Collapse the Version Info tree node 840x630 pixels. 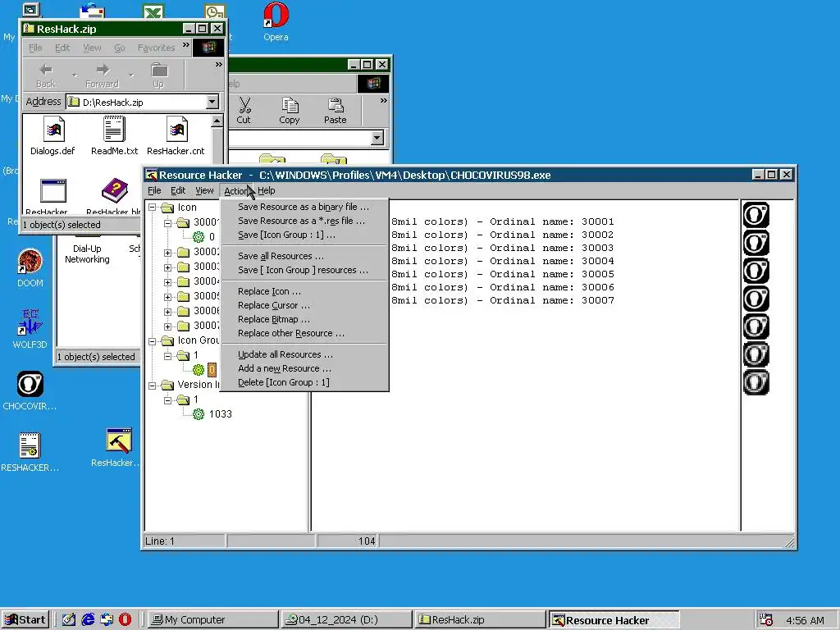pos(153,385)
